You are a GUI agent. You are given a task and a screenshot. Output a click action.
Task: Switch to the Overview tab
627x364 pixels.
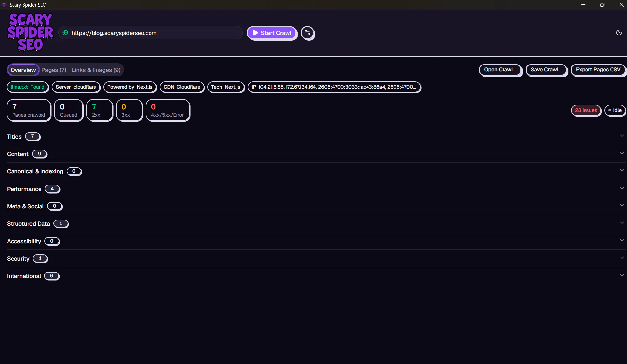click(x=23, y=70)
